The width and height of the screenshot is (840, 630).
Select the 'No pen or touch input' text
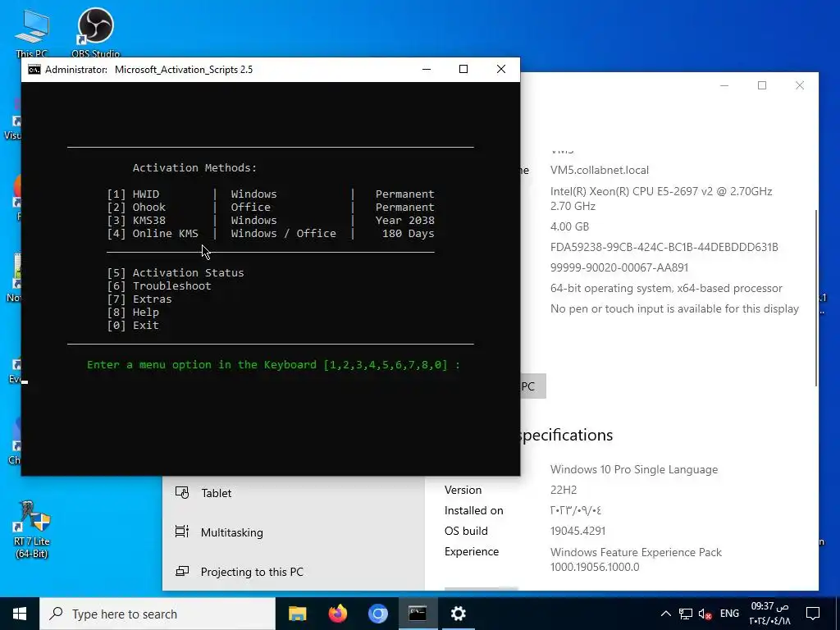coord(674,309)
